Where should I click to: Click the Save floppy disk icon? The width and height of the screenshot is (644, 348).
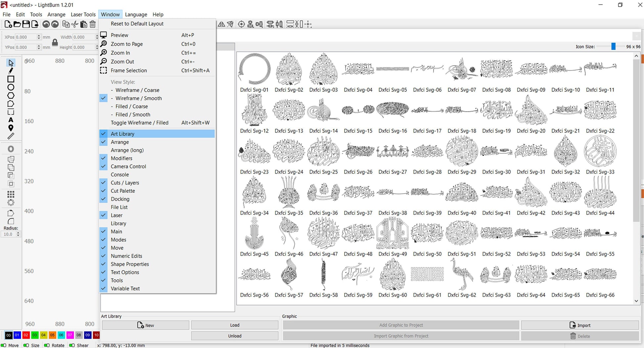(x=26, y=24)
